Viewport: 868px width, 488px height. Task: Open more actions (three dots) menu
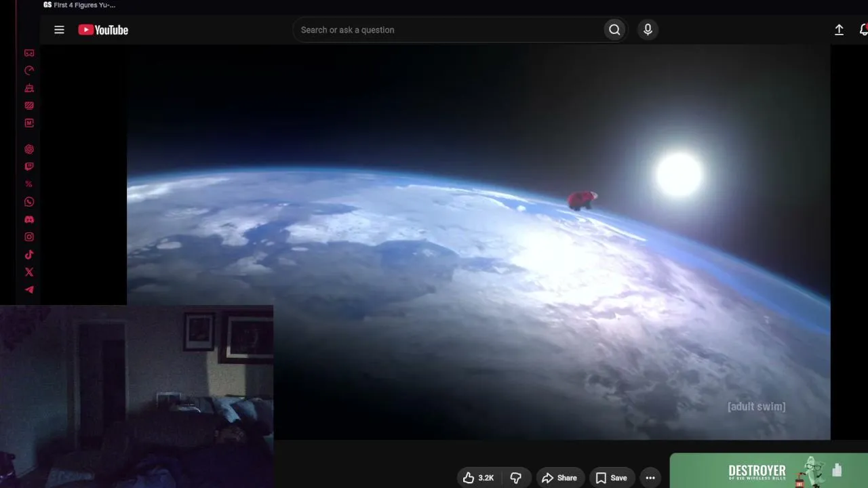(x=650, y=478)
